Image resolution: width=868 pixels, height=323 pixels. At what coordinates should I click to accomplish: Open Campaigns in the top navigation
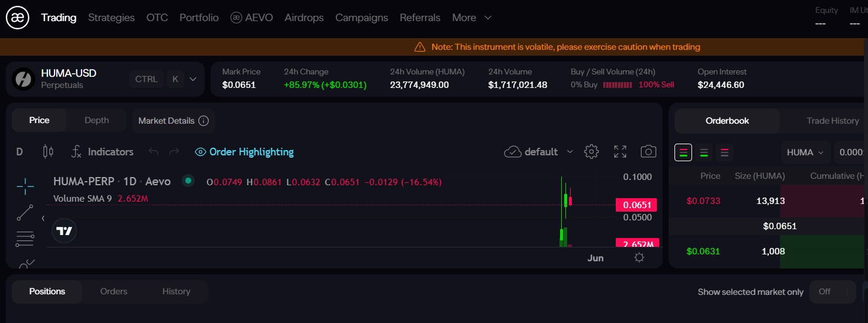tap(362, 18)
